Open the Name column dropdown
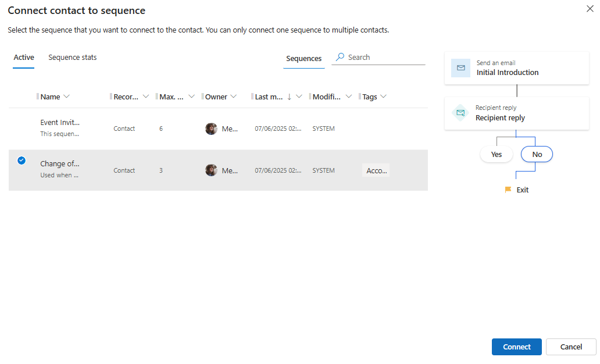600x364 pixels. click(x=66, y=97)
